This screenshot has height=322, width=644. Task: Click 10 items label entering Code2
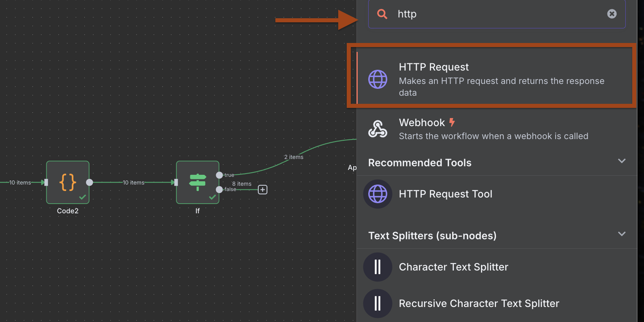[20, 183]
